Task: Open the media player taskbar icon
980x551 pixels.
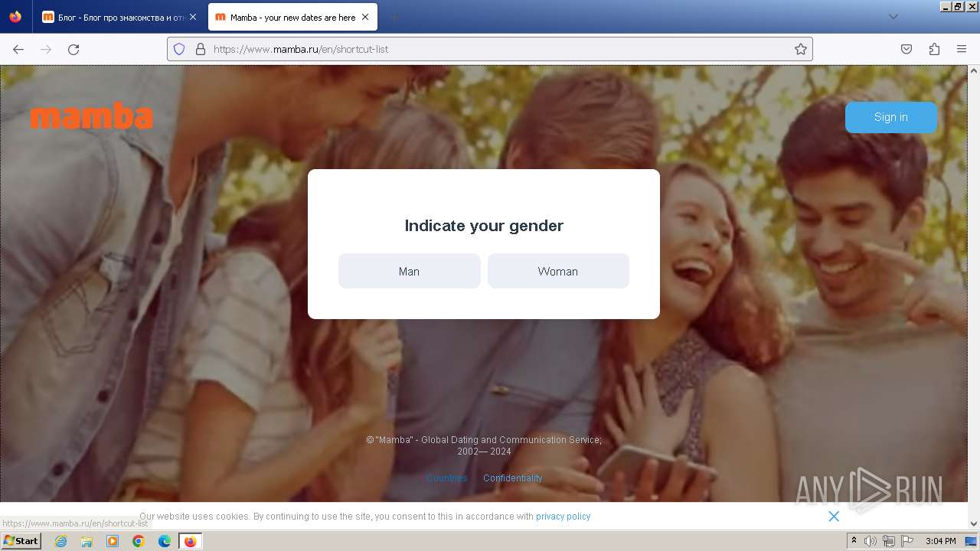Action: [113, 541]
